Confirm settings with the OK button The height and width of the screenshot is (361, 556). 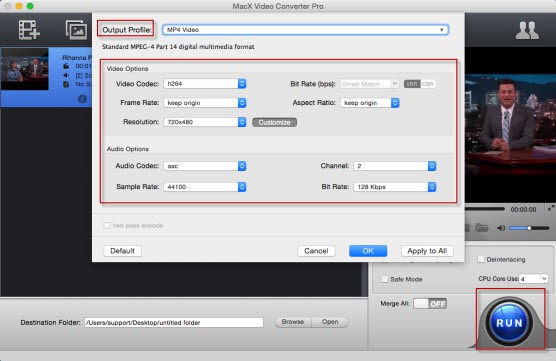[x=368, y=251]
